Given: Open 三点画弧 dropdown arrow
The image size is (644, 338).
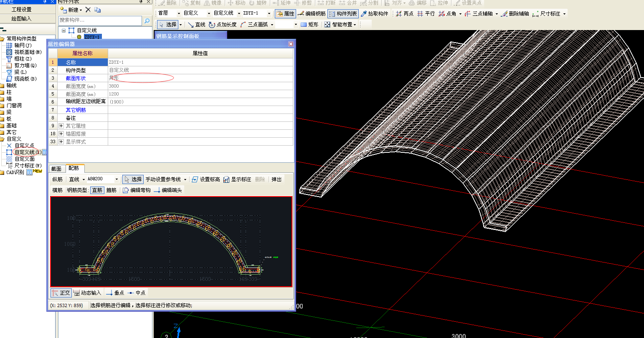Looking at the screenshot, I should click(272, 25).
